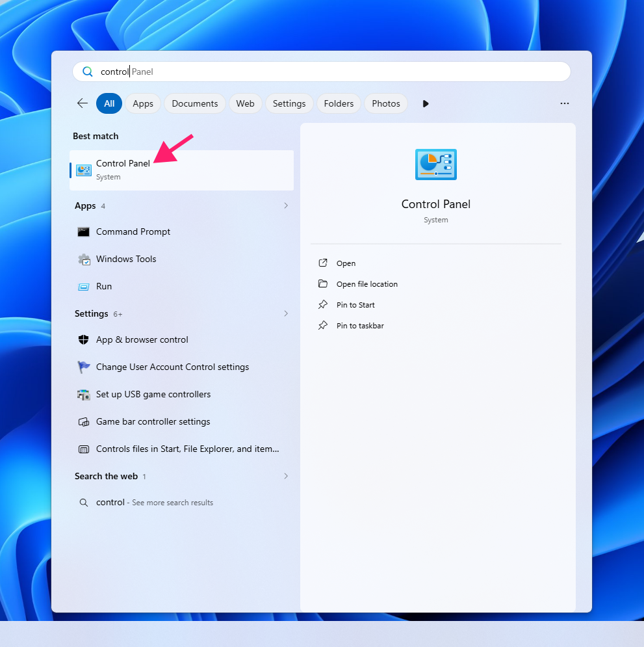Click the Open icon in the preview pane
The image size is (644, 647).
click(323, 263)
